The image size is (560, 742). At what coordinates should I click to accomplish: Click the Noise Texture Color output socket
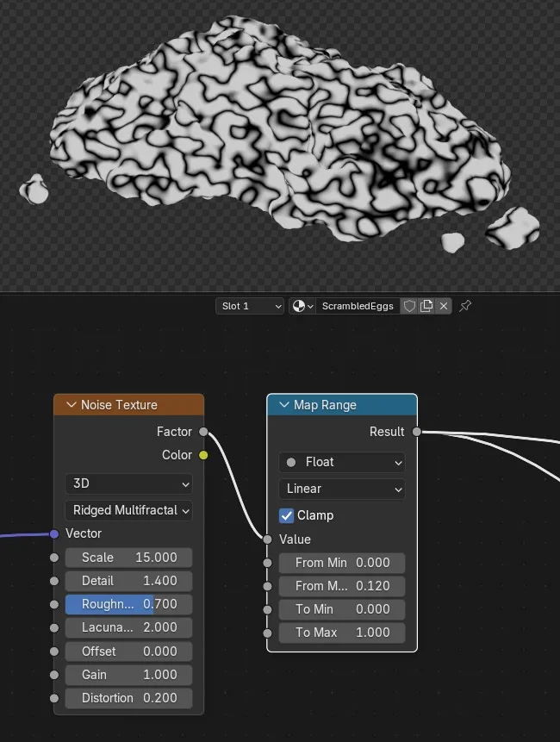(203, 455)
